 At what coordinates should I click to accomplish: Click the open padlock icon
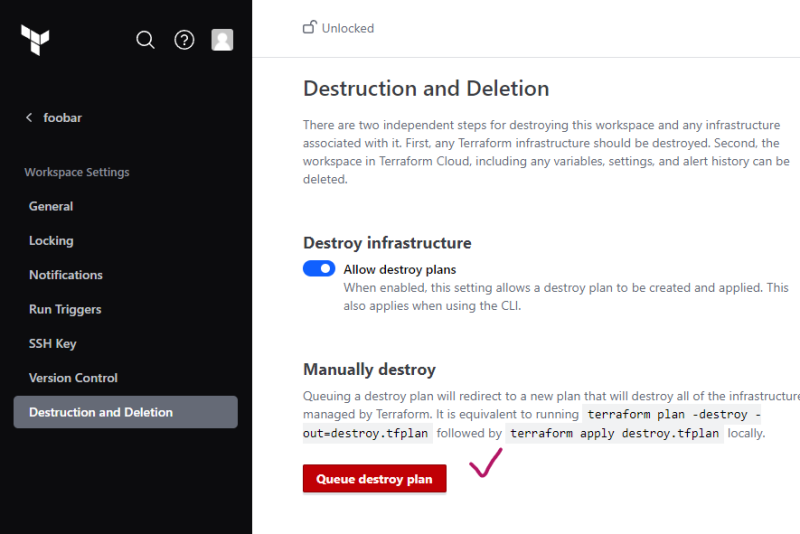point(310,28)
